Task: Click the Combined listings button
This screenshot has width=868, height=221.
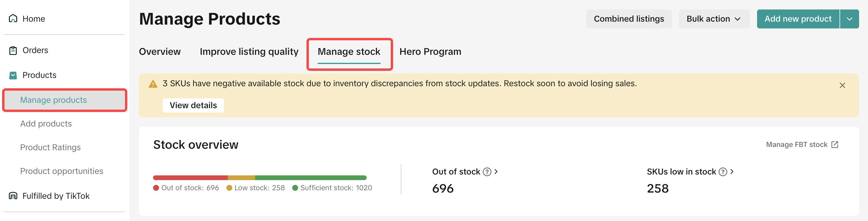Action: [628, 19]
